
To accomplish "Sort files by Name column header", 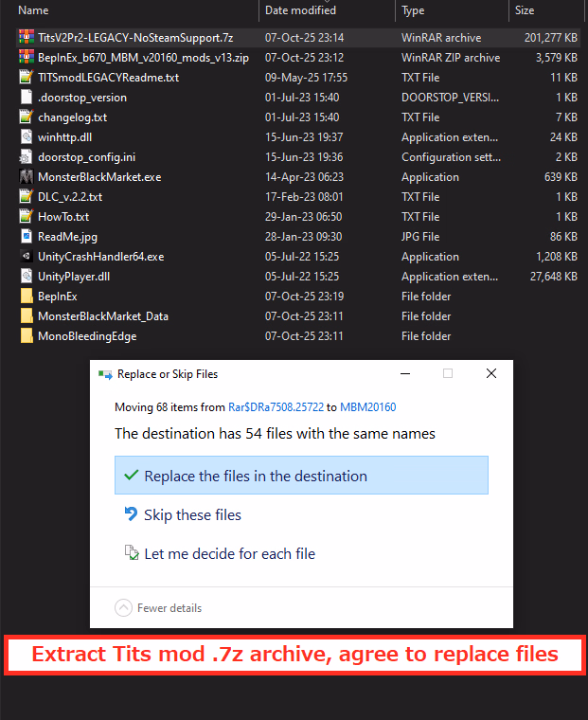I will click(33, 10).
